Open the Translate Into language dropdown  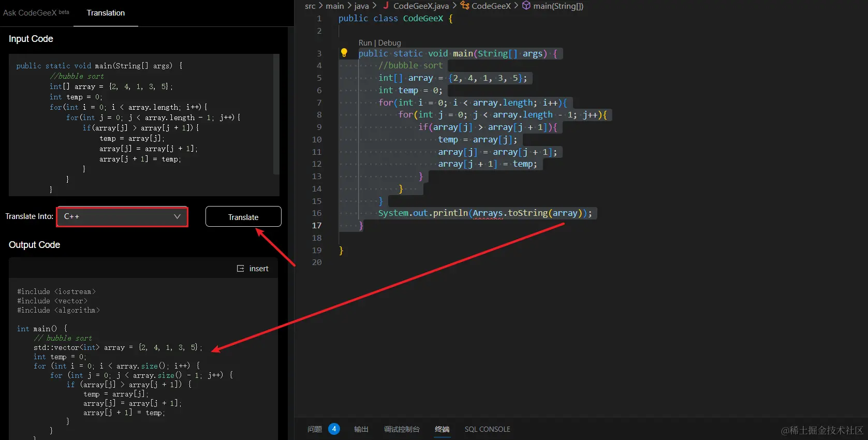[122, 216]
